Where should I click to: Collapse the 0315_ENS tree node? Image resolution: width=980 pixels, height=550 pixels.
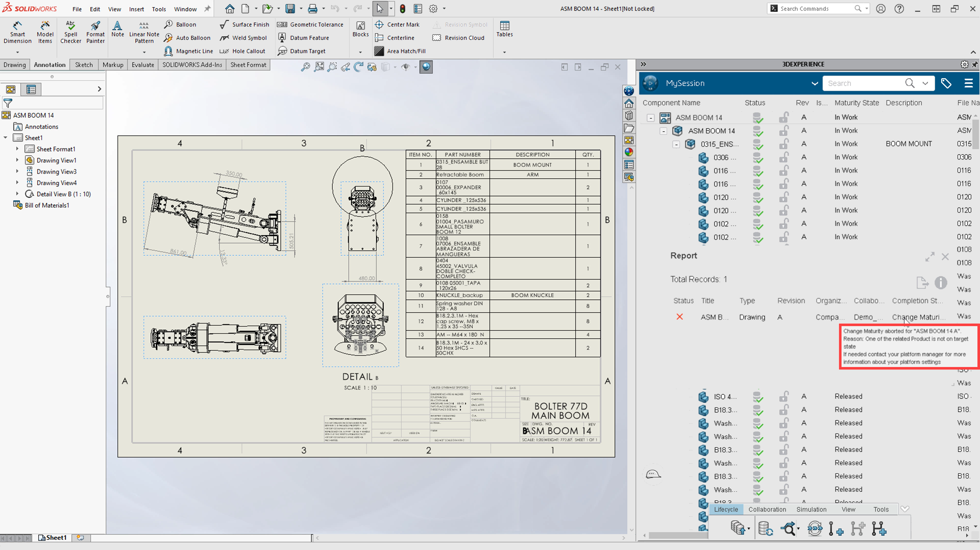click(x=676, y=145)
